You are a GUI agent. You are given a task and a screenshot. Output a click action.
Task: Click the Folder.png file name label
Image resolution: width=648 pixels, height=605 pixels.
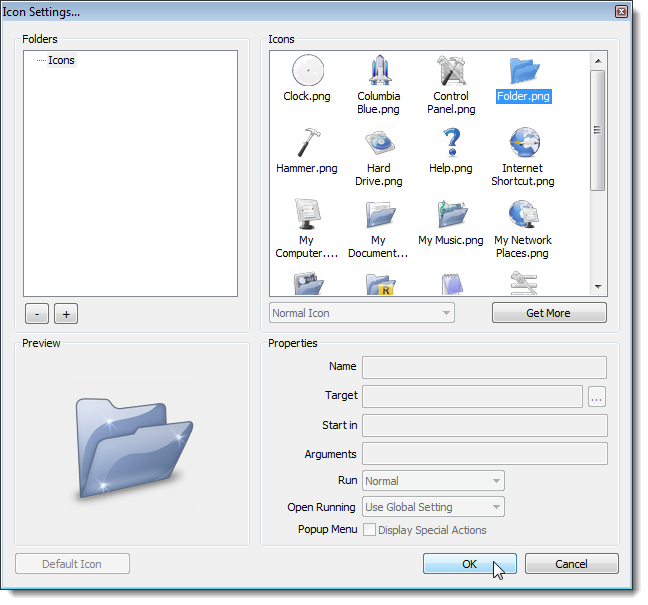click(x=524, y=96)
